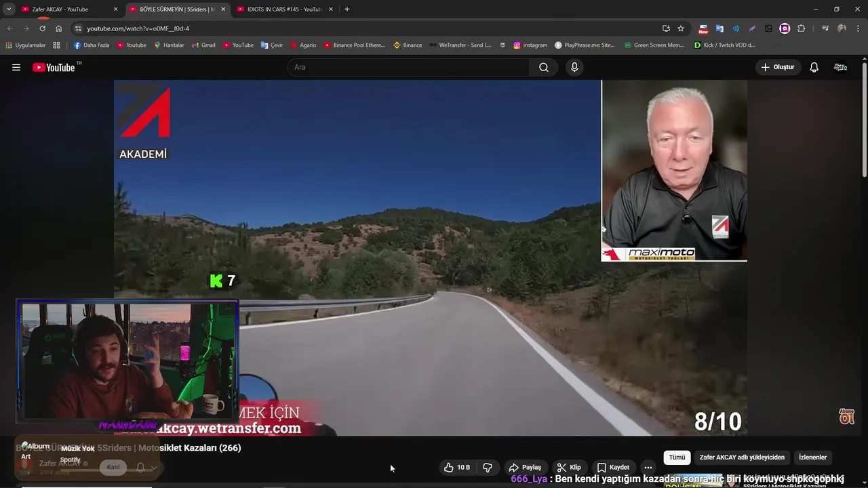The height and width of the screenshot is (488, 868).
Task: Open Daha Fazla Facebook bookmark
Action: tap(91, 45)
